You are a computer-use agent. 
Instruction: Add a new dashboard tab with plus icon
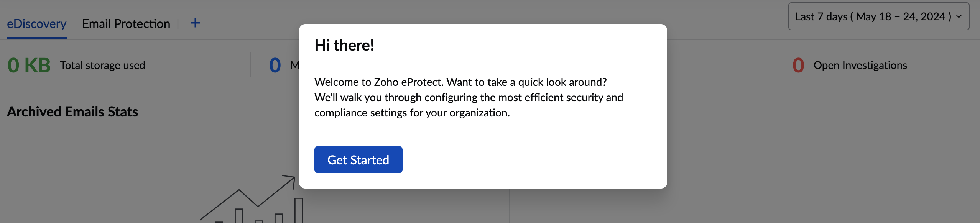pyautogui.click(x=195, y=23)
